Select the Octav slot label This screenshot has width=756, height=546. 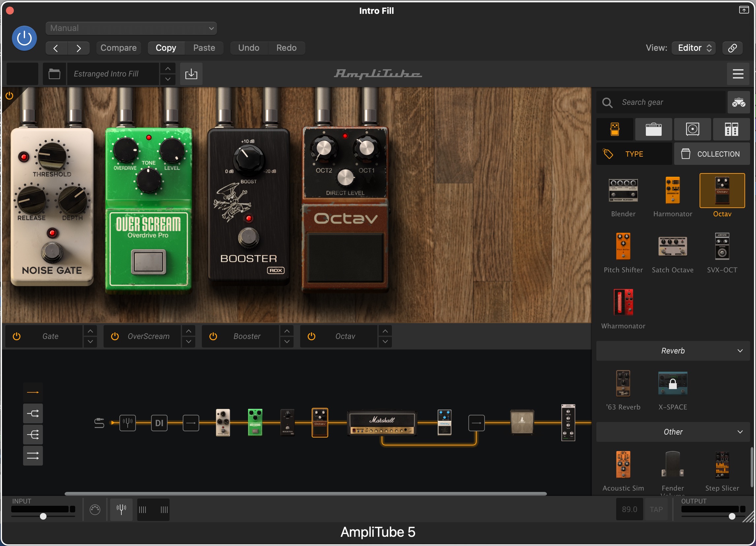[345, 337]
